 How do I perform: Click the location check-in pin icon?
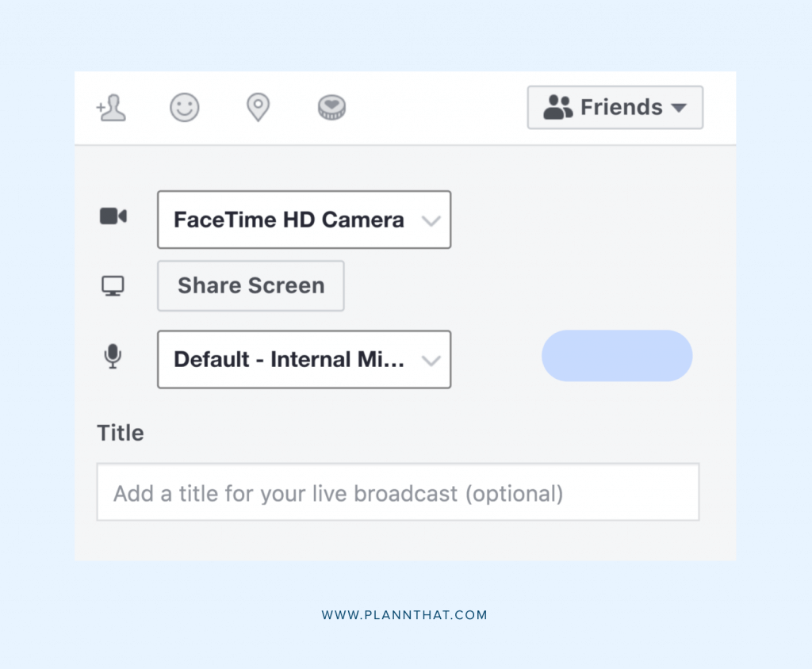coord(258,108)
